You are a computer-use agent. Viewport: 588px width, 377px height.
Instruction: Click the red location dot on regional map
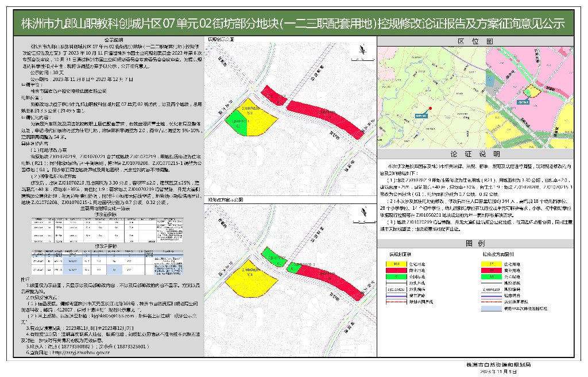(431, 107)
